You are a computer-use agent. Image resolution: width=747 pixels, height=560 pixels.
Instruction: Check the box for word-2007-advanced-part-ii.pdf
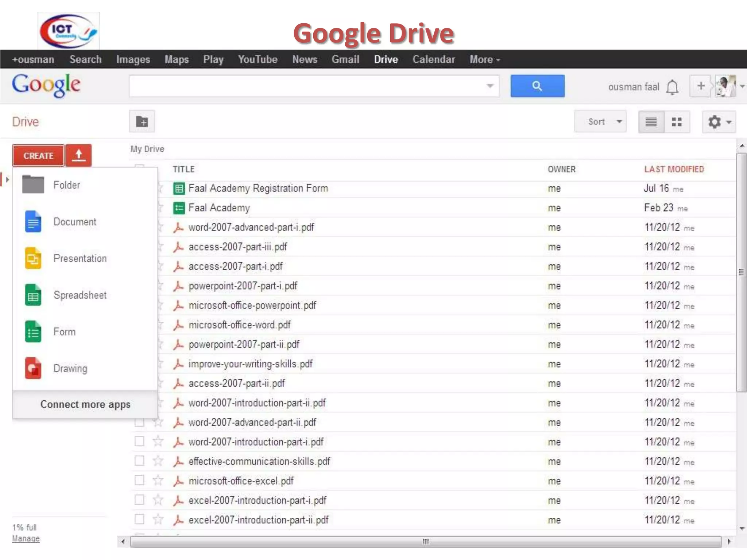[x=139, y=422]
